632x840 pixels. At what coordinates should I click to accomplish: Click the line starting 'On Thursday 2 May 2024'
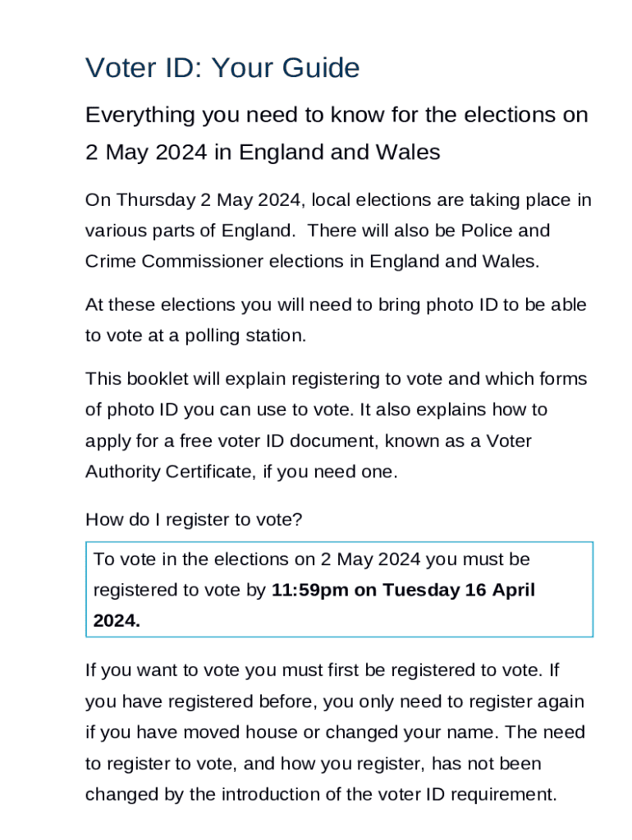pos(338,200)
